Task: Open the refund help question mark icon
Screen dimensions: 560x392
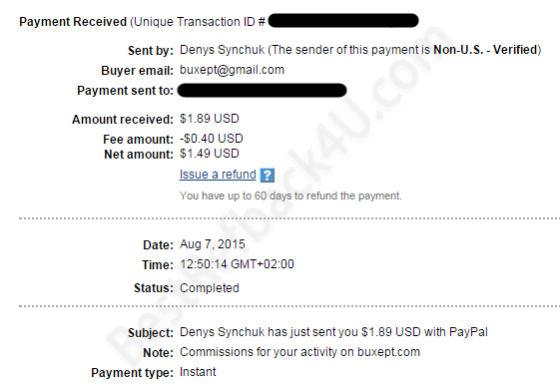Action: tap(268, 176)
